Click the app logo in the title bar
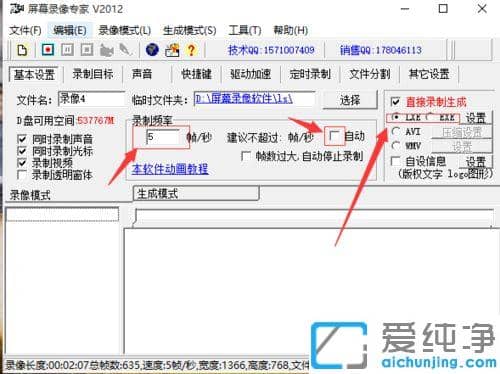The height and width of the screenshot is (374, 500). click(16, 9)
